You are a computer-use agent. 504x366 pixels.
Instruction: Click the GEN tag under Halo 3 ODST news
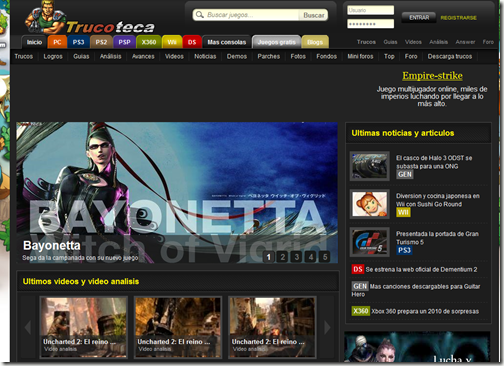click(x=405, y=174)
